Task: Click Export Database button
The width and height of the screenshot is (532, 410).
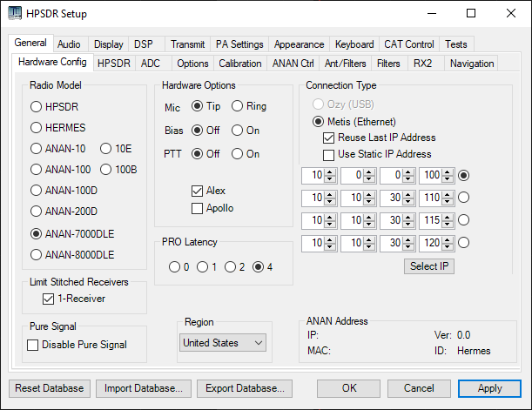Action: click(x=244, y=388)
